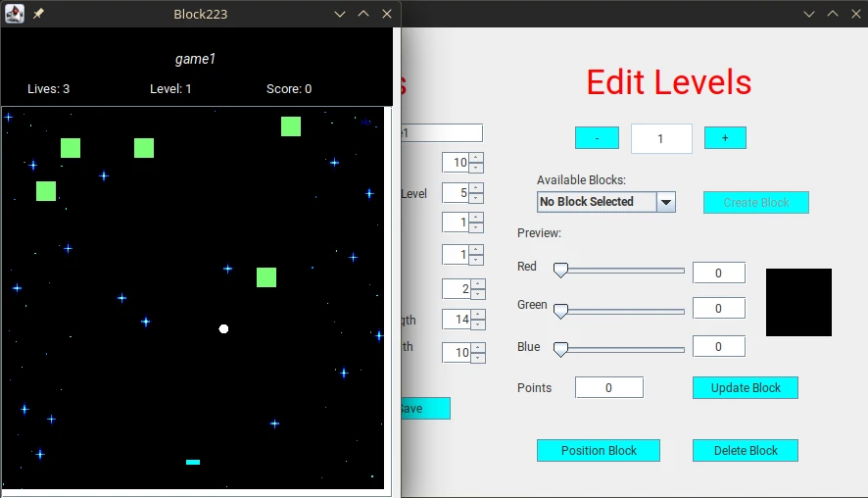Screen dimensions: 868x498
Task: Decrement the Level spinner showing 5
Action: 476,198
